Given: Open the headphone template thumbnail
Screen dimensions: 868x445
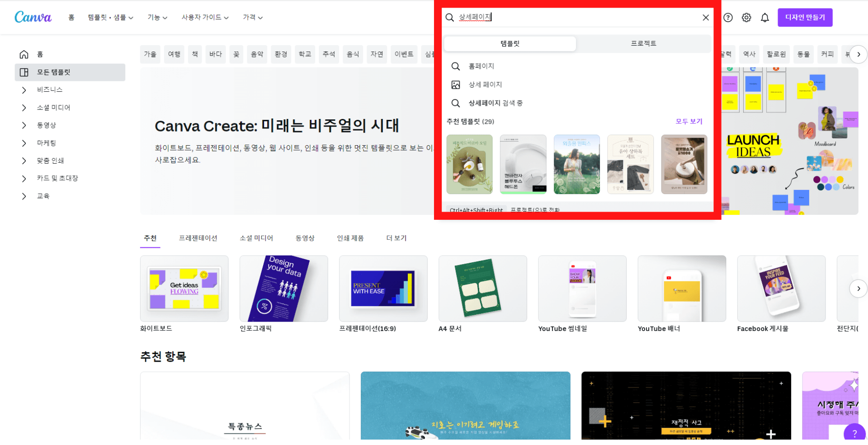Looking at the screenshot, I should [523, 164].
